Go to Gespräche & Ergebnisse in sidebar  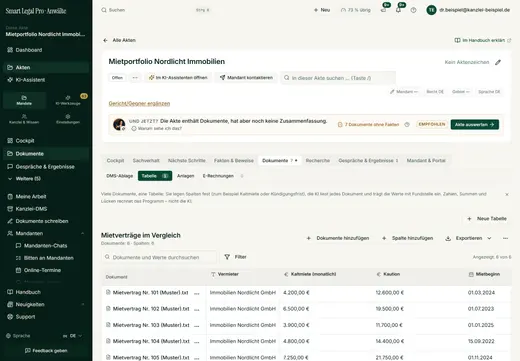pos(46,167)
